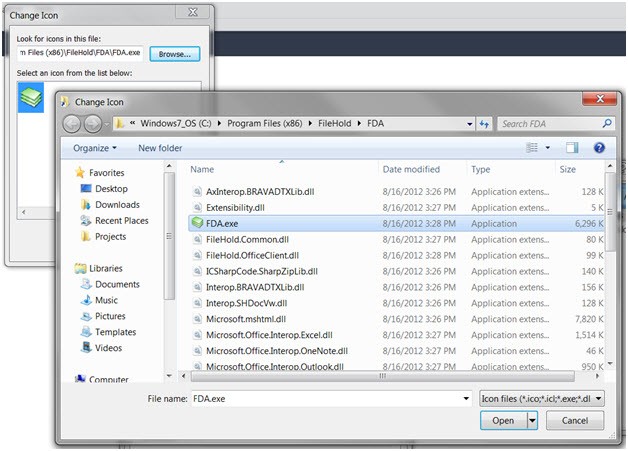The image size is (628, 451).
Task: Click the refresh address button
Action: [x=484, y=124]
